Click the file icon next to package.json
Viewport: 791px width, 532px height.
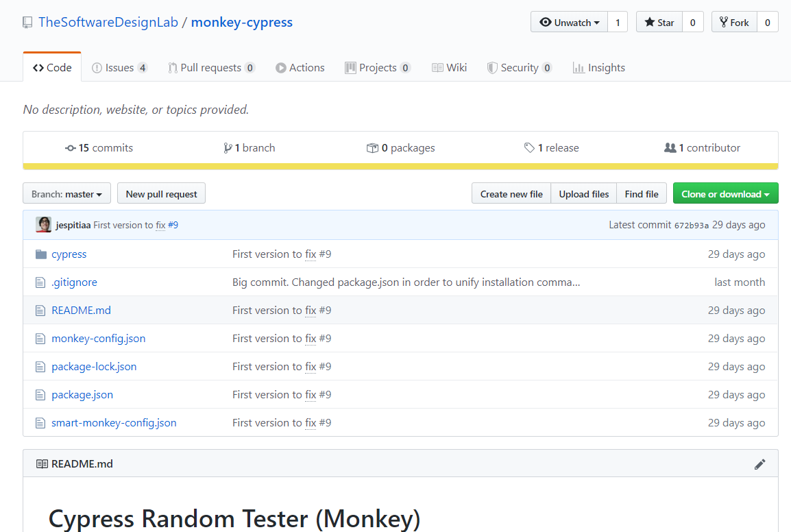[40, 395]
